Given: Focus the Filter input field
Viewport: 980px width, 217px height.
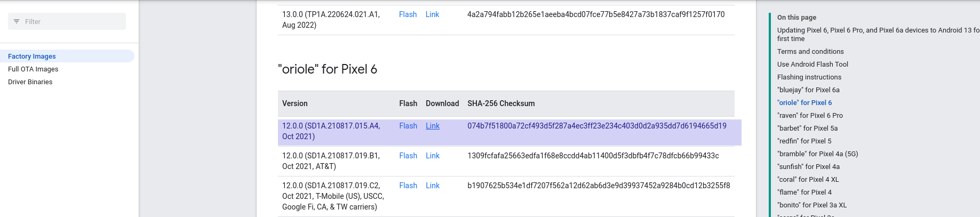Looking at the screenshot, I should pos(67,21).
